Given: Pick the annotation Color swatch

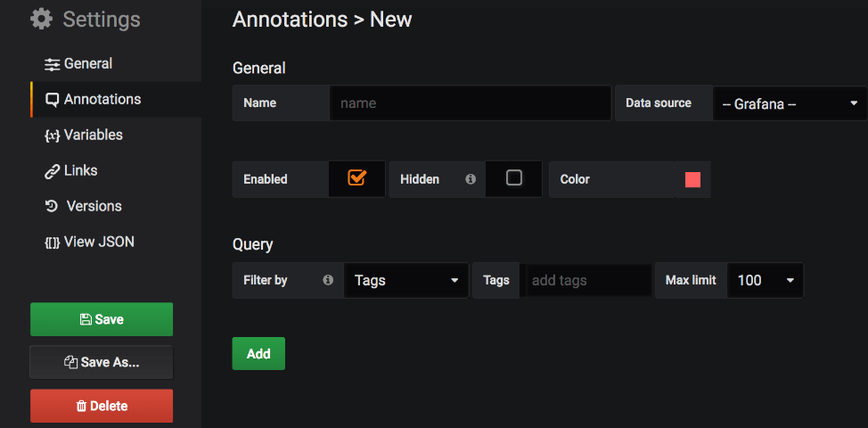Looking at the screenshot, I should coord(692,179).
